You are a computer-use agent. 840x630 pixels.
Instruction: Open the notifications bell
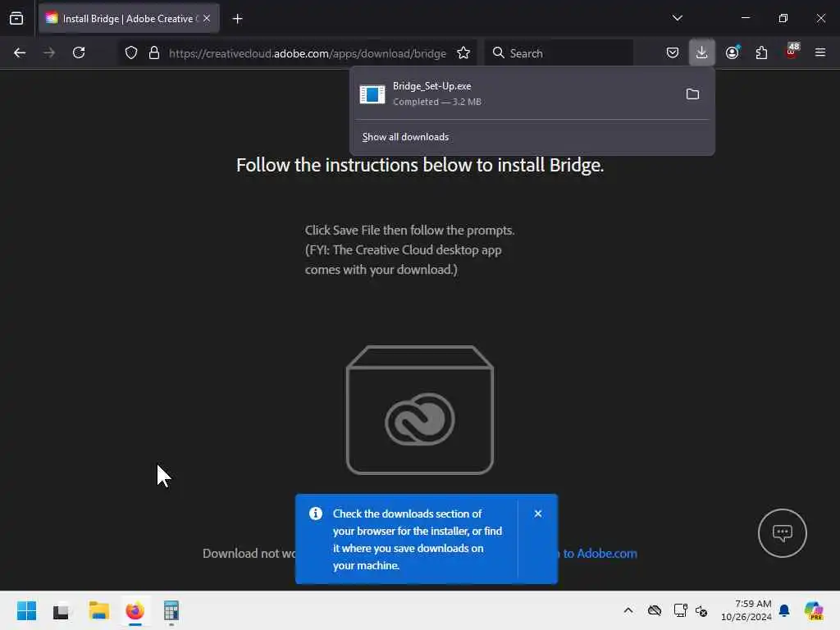point(784,610)
